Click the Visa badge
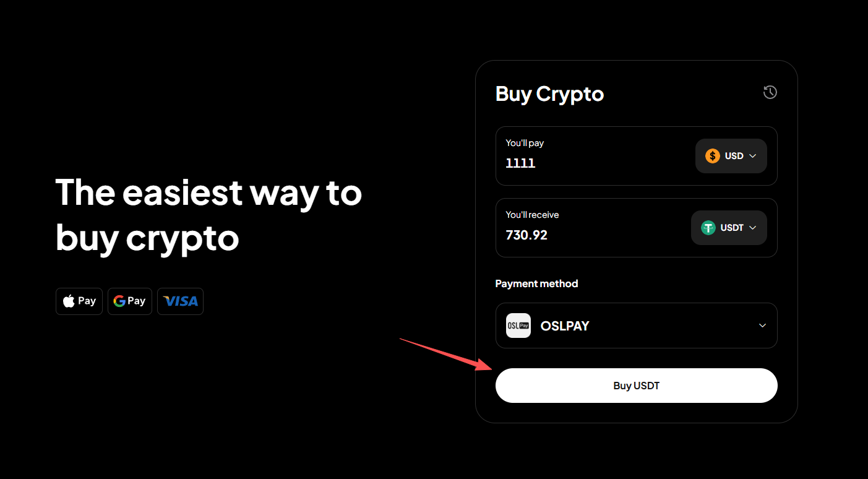Image resolution: width=868 pixels, height=479 pixels. coord(180,301)
